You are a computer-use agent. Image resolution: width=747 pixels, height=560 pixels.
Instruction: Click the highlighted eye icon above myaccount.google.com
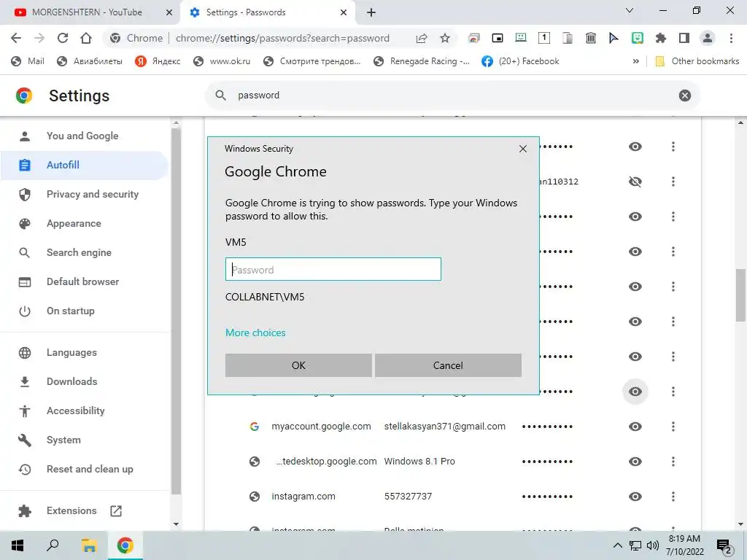(x=635, y=392)
